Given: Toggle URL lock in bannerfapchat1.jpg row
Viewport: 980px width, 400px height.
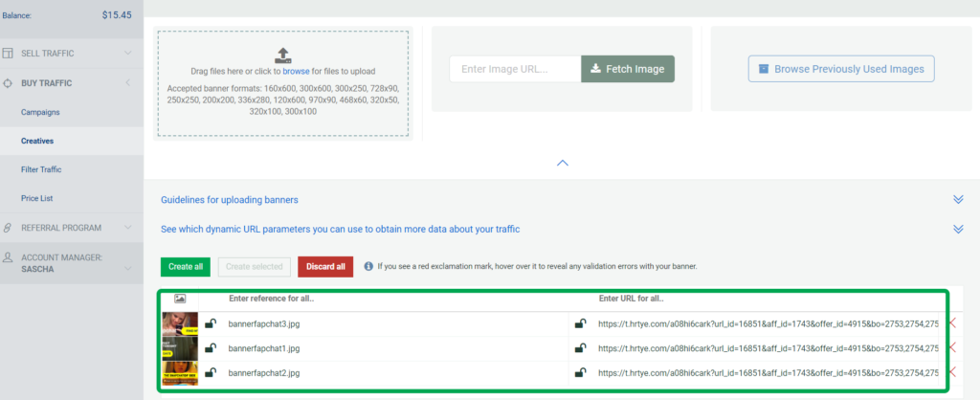Looking at the screenshot, I should 581,348.
